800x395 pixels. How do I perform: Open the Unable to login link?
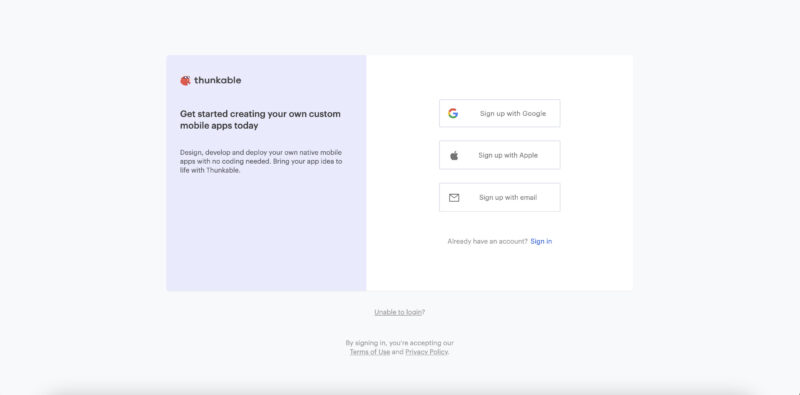coord(398,312)
